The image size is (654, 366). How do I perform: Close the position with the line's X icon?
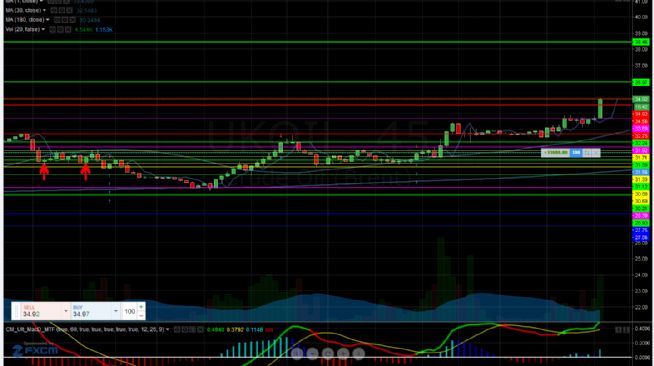(x=596, y=153)
